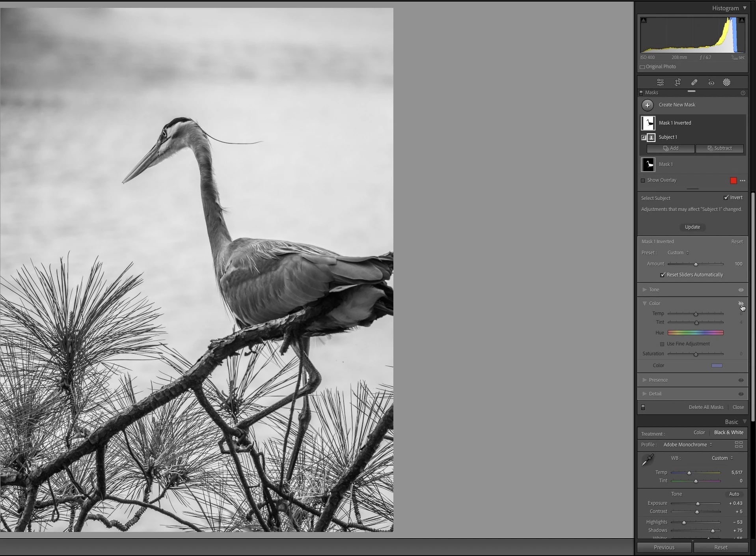Click the Masks panel on/off switch
Viewport: 756px width, 556px height.
tap(641, 93)
